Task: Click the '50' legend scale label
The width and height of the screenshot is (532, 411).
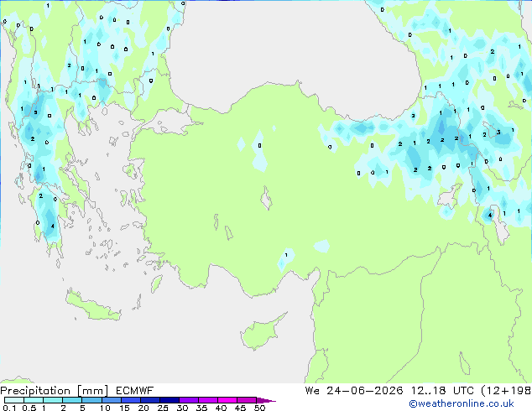Action: pos(259,408)
